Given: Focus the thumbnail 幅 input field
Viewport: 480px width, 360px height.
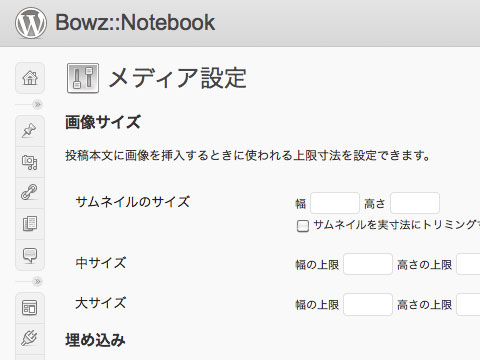Looking at the screenshot, I should click(x=335, y=203).
